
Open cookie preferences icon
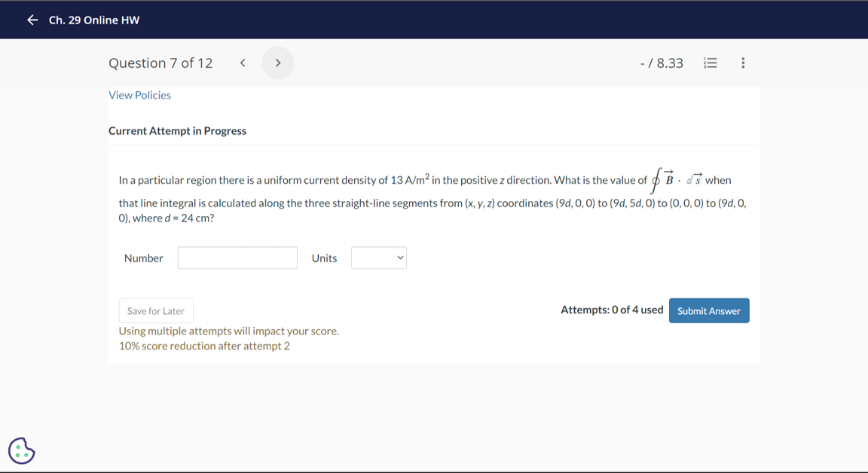[22, 451]
